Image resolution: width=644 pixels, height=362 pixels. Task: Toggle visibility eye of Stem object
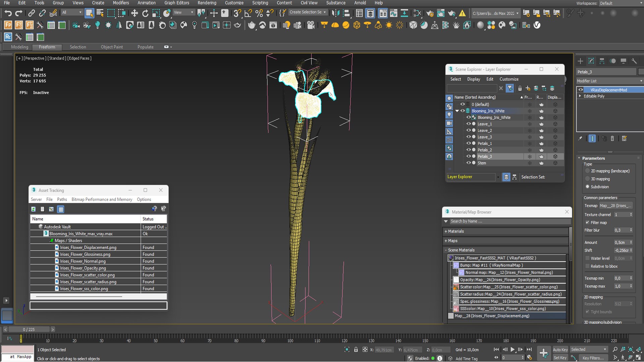(469, 163)
